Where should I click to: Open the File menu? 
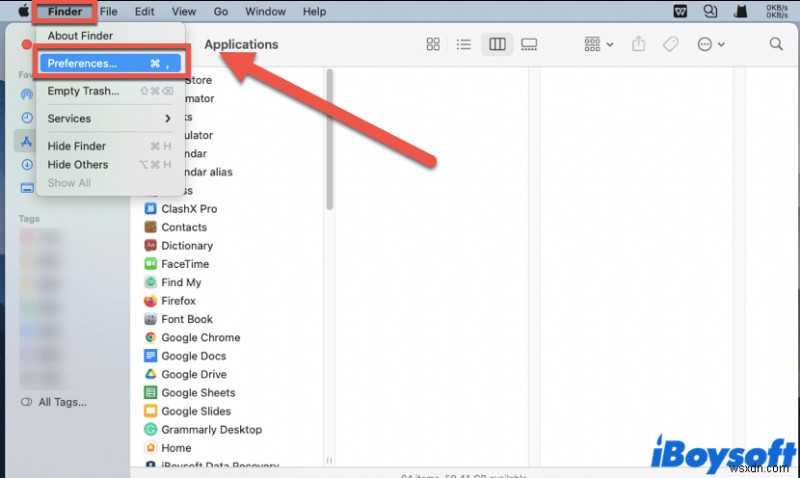[108, 11]
